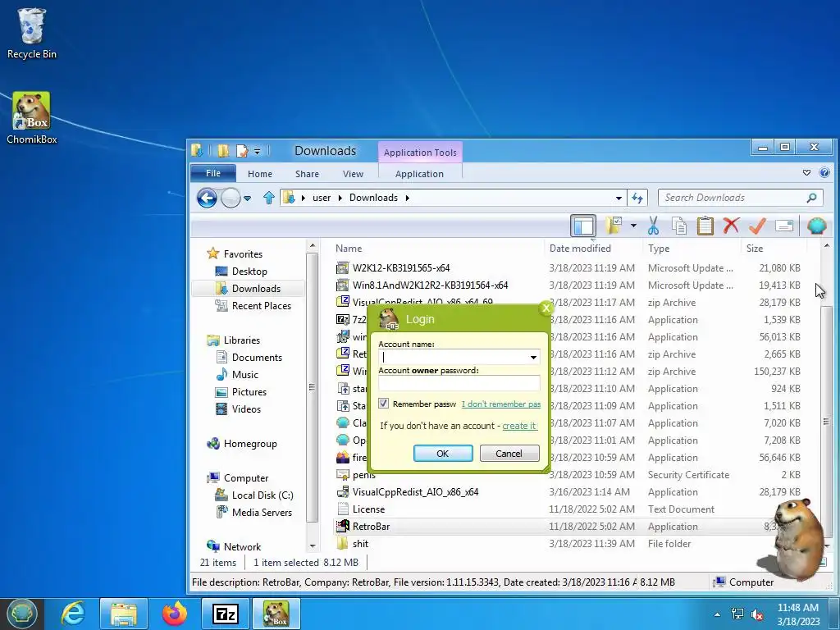This screenshot has height=630, width=840.
Task: Click the Copy toolbar icon
Action: tap(679, 226)
